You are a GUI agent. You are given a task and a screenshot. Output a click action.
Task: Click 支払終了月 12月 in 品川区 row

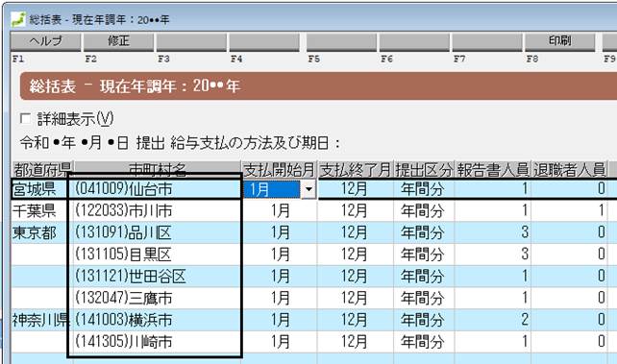pos(356,232)
